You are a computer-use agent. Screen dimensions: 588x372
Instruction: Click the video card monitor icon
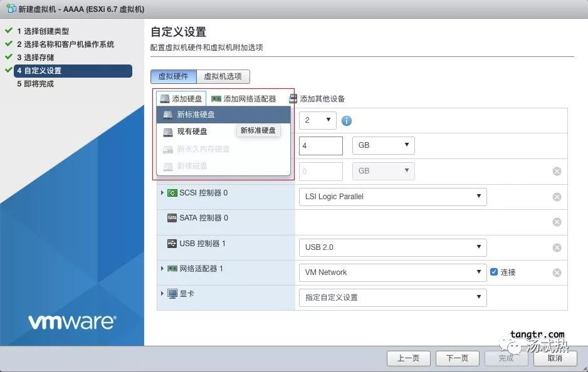tap(172, 294)
